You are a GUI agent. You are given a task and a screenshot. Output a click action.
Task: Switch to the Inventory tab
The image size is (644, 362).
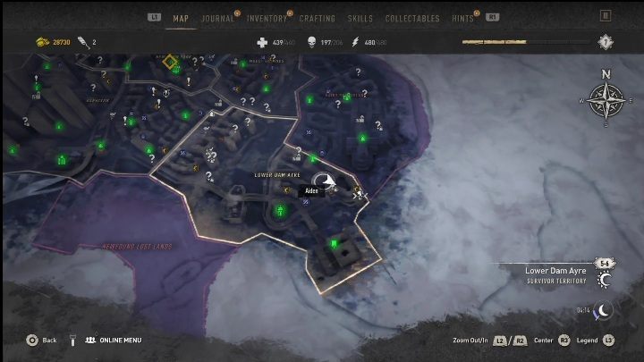(x=267, y=19)
